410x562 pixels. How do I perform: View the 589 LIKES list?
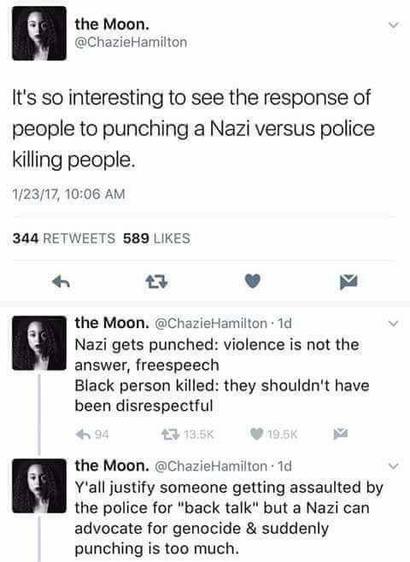[x=157, y=238]
